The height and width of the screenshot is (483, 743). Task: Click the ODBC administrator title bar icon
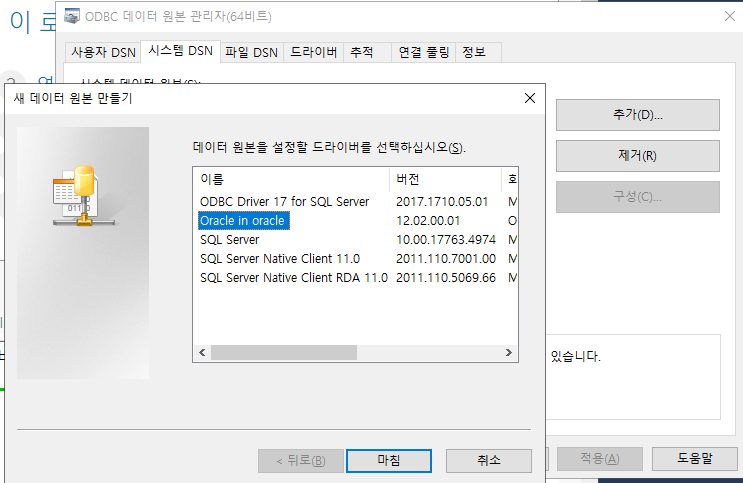click(x=72, y=16)
